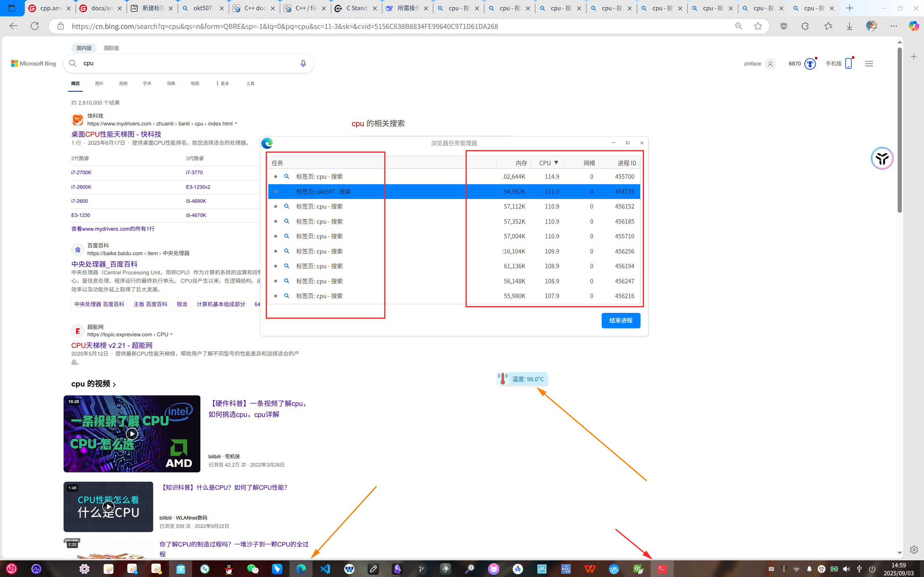Expand the 更多 search categories menu

(222, 83)
